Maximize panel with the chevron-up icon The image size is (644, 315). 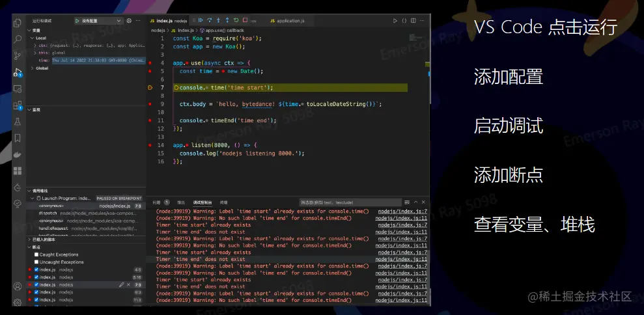click(415, 202)
